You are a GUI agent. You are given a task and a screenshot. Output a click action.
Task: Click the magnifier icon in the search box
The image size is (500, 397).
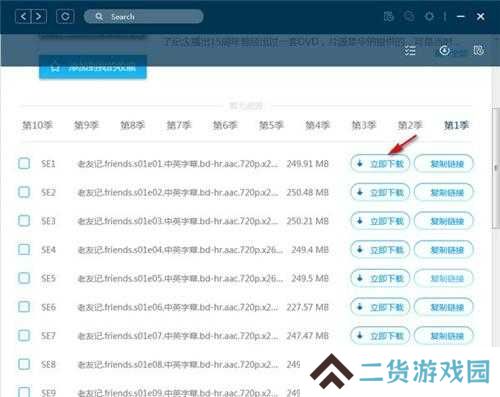click(x=99, y=17)
